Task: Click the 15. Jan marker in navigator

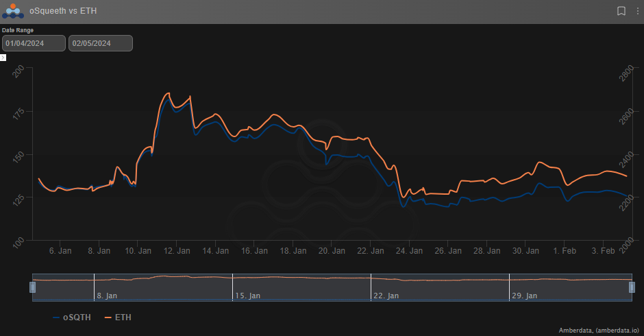Action: coord(247,296)
